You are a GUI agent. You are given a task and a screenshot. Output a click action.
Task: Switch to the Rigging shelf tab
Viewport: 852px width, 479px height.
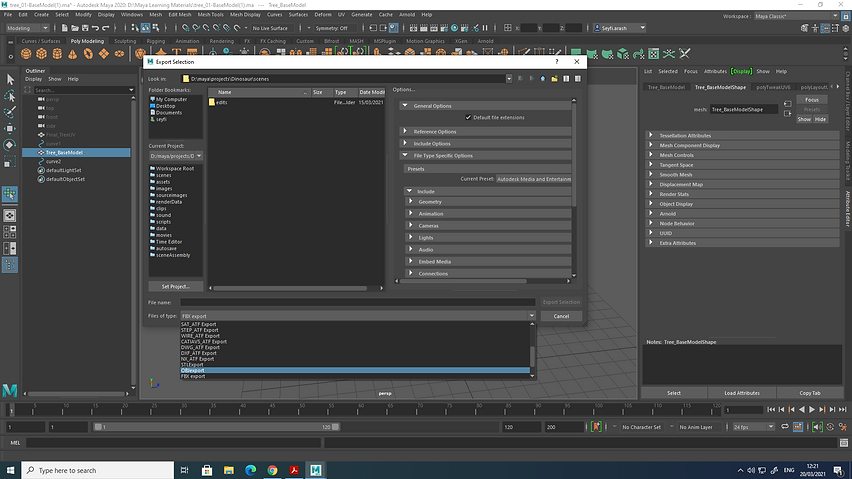(155, 41)
